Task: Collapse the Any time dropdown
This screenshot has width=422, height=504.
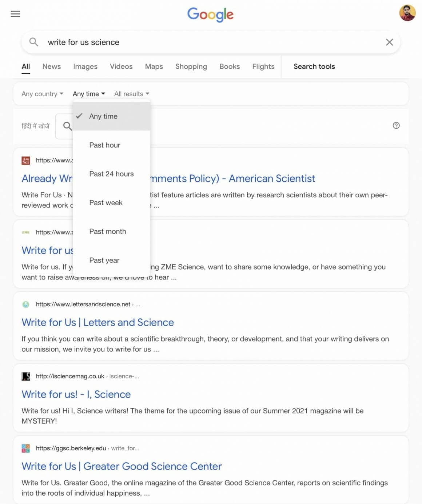Action: (88, 93)
